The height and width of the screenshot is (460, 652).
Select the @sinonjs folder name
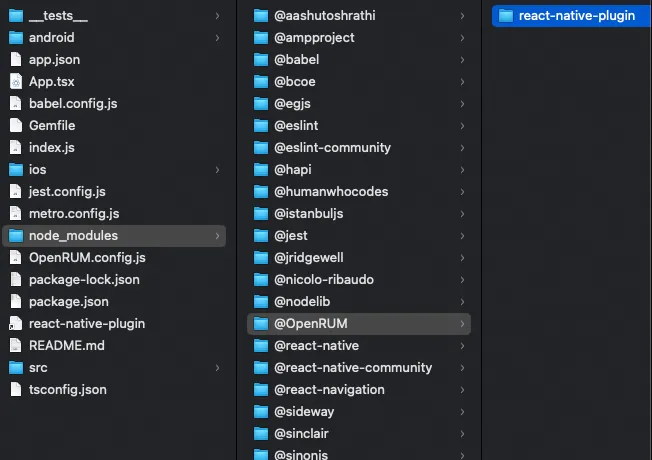click(x=301, y=455)
